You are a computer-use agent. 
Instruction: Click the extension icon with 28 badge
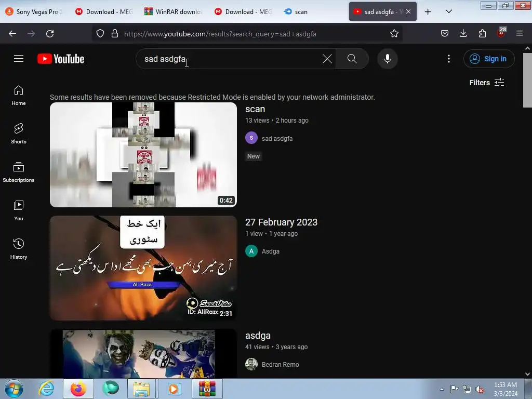pyautogui.click(x=501, y=33)
